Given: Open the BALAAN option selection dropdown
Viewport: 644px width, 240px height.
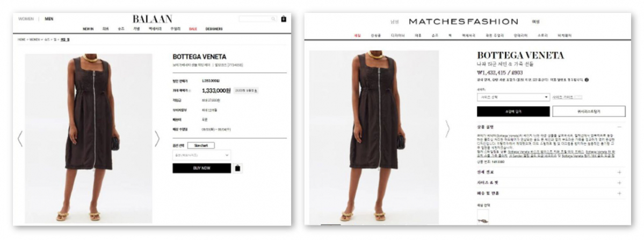Looking at the screenshot, I should pyautogui.click(x=201, y=155).
